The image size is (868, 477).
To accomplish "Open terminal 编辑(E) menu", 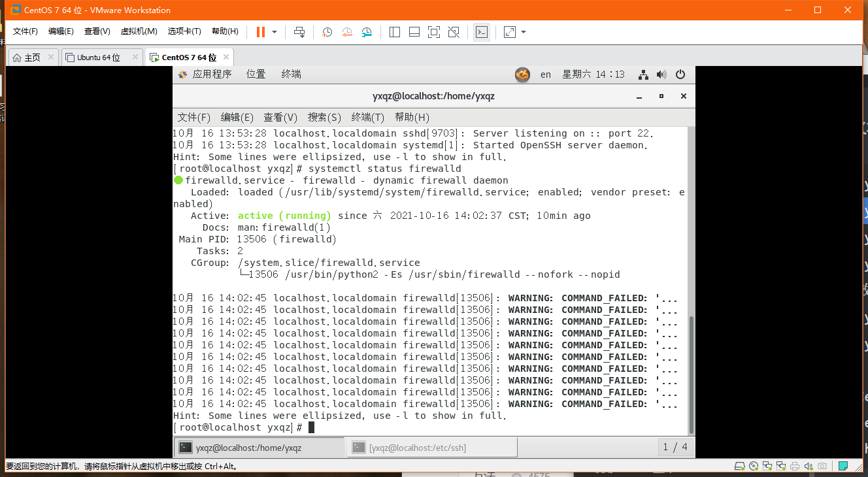I will click(x=237, y=118).
